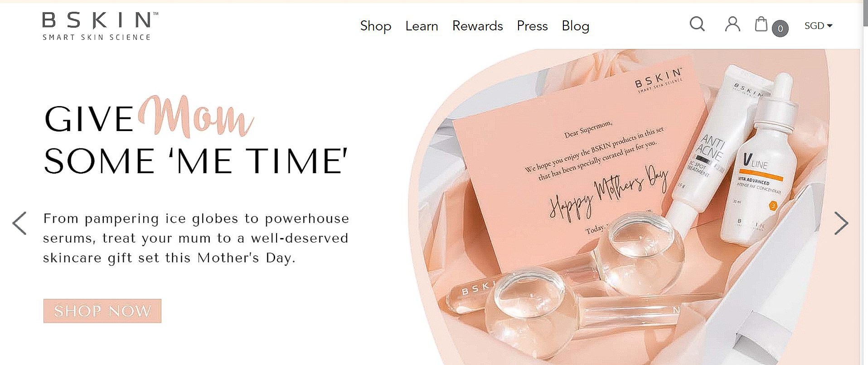Open the shopping bag cart icon
The width and height of the screenshot is (868, 365).
click(x=761, y=24)
